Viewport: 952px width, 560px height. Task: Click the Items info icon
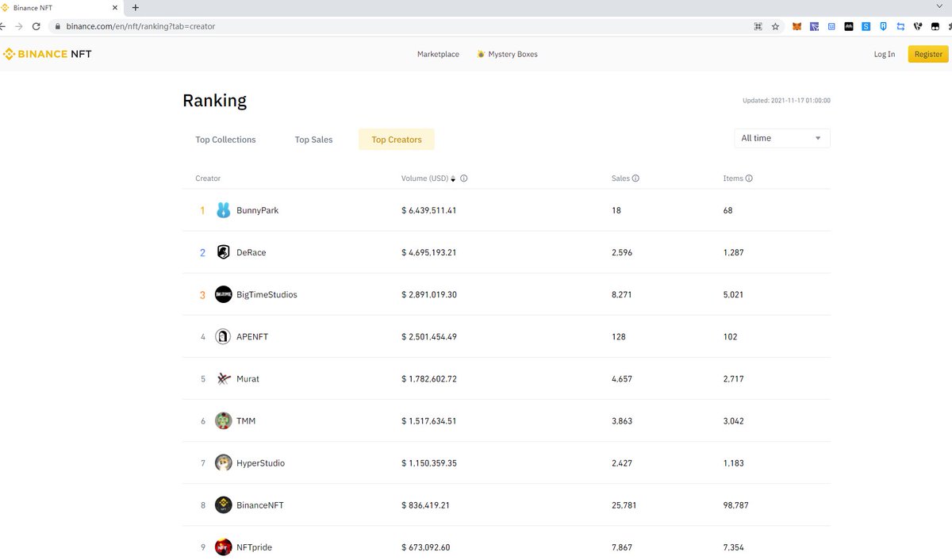pos(749,178)
